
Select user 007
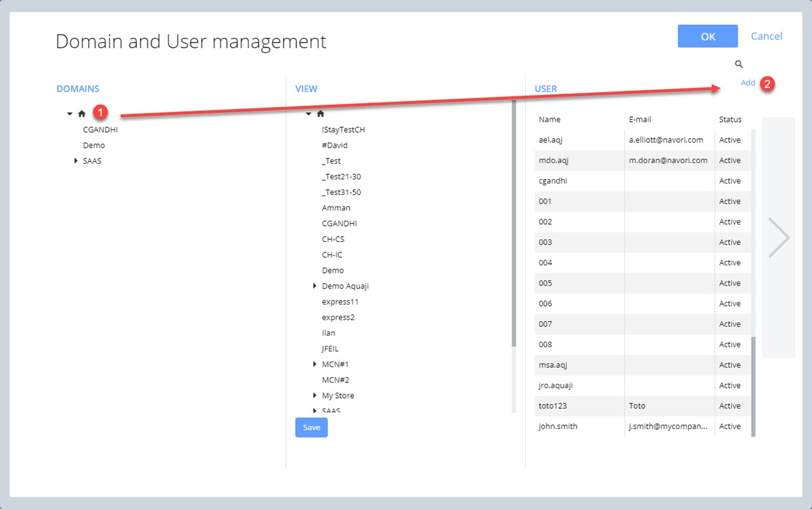641,324
